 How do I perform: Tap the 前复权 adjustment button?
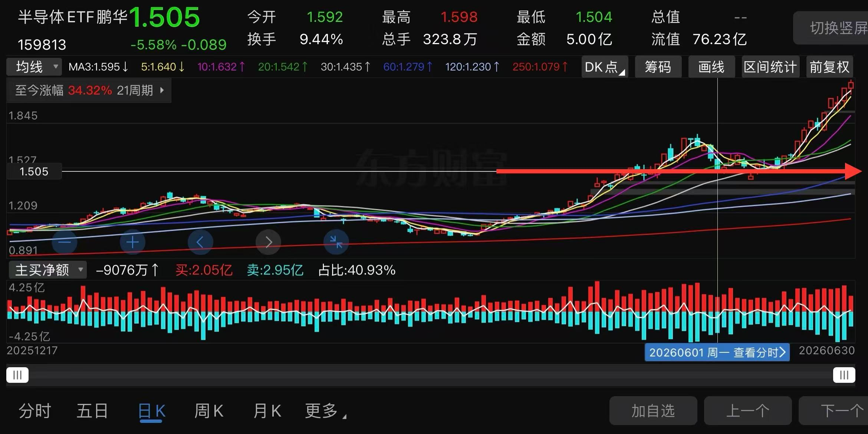pyautogui.click(x=830, y=67)
